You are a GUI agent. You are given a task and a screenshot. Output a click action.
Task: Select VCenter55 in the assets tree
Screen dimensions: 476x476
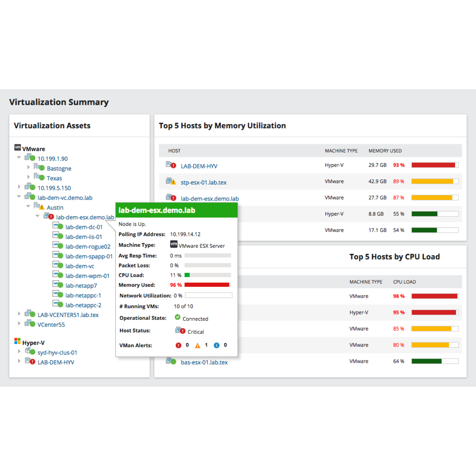click(51, 325)
